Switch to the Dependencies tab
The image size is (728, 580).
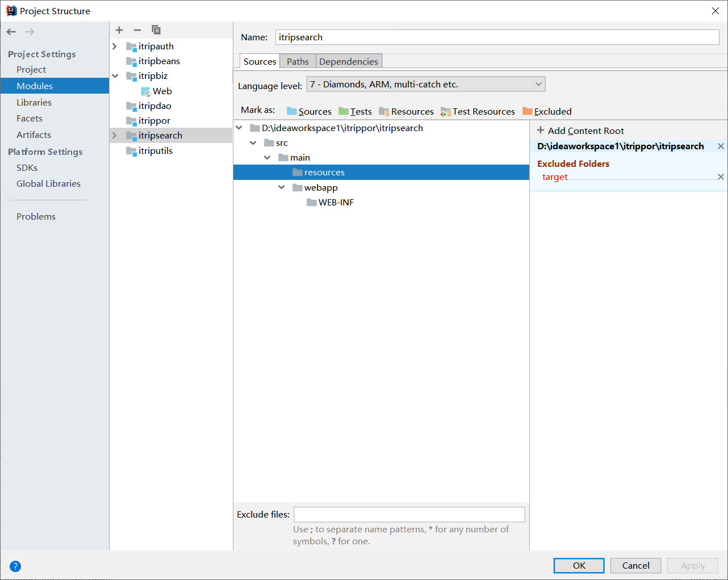tap(349, 61)
